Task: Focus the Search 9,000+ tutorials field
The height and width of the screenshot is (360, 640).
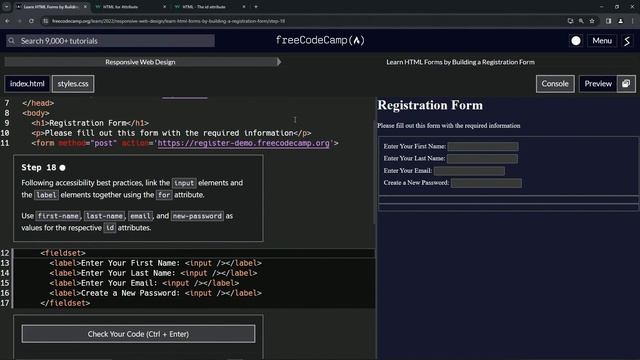Action: click(110, 41)
